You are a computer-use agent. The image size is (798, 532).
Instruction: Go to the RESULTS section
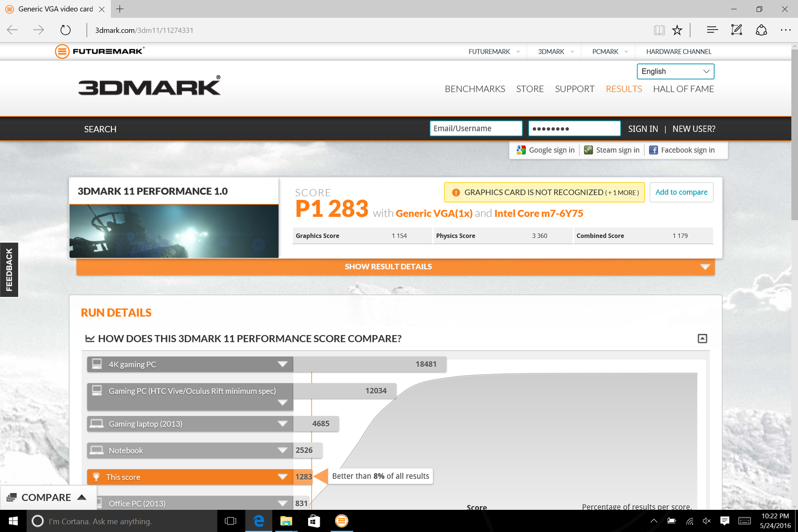(x=624, y=89)
